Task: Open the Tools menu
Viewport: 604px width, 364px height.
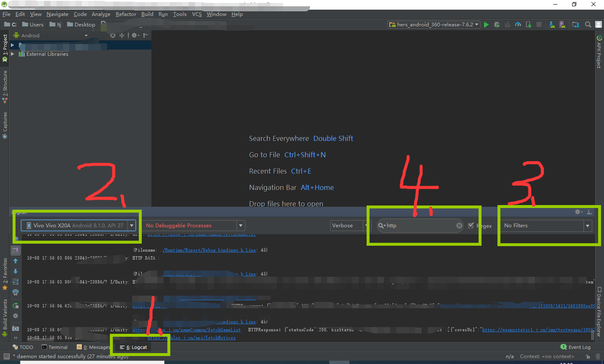Action: [180, 14]
